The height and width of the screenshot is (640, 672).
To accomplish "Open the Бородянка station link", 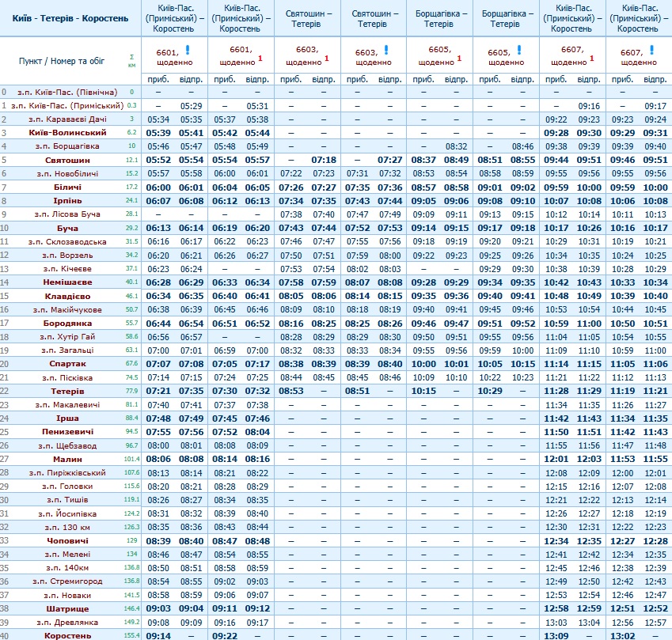I will [67, 323].
